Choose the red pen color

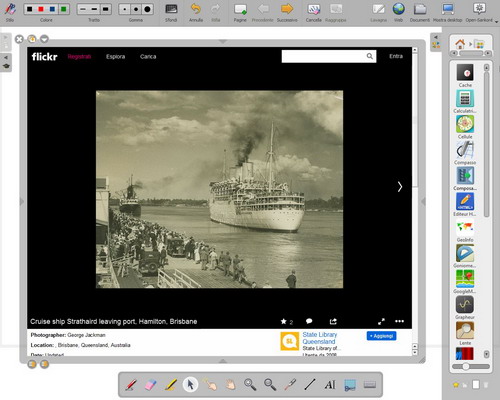coord(41,9)
